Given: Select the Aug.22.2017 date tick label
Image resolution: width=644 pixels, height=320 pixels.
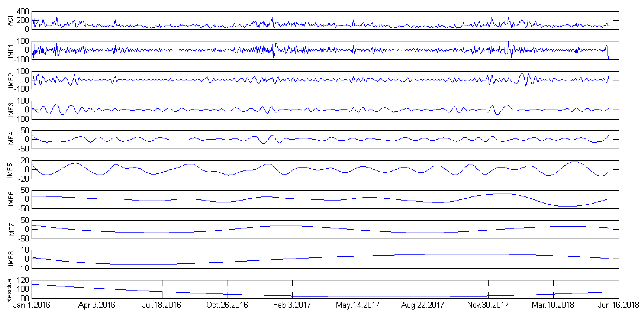Looking at the screenshot, I should (x=423, y=305).
